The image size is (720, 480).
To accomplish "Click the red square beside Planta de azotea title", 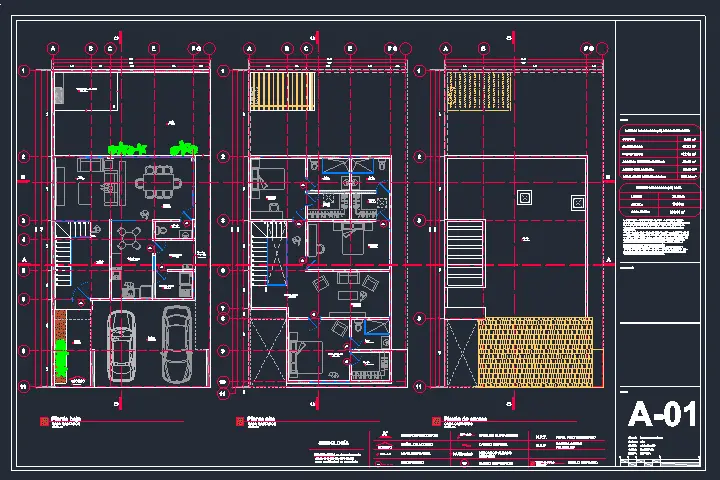I will (436, 421).
